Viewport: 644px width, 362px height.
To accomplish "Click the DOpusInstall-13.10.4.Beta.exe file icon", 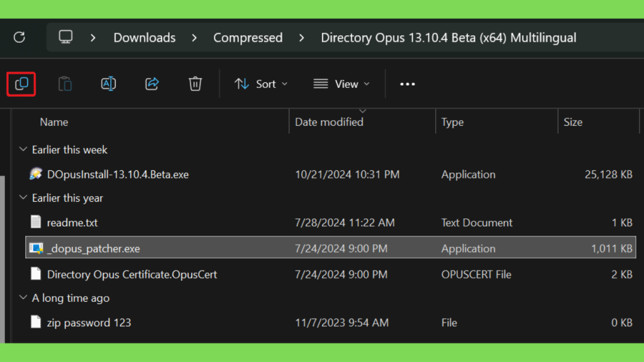I will coord(36,174).
